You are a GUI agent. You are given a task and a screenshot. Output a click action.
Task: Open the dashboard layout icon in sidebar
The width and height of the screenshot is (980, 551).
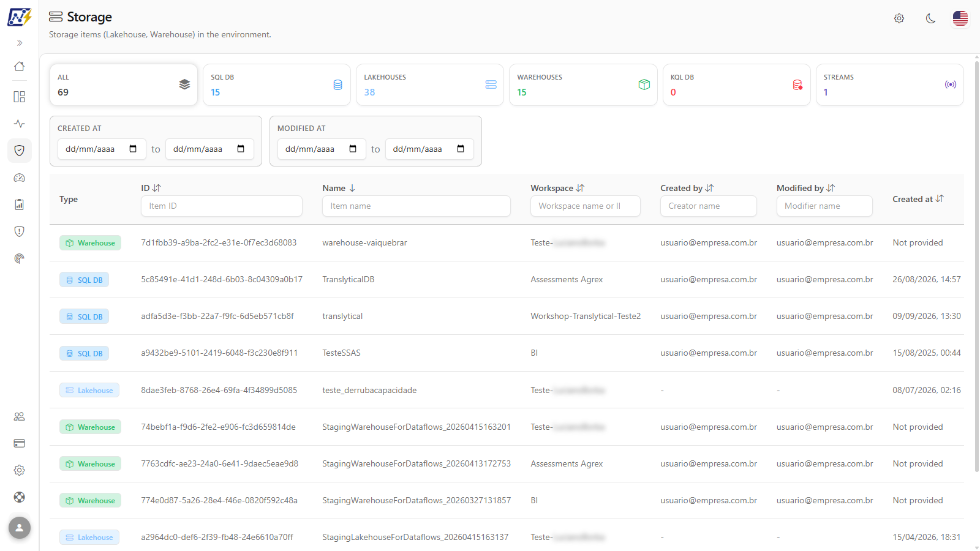20,97
